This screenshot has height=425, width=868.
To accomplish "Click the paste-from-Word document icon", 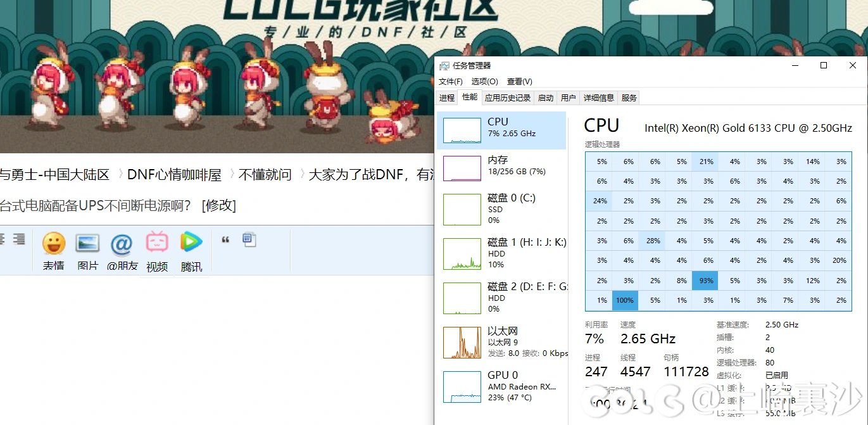I will point(249,239).
